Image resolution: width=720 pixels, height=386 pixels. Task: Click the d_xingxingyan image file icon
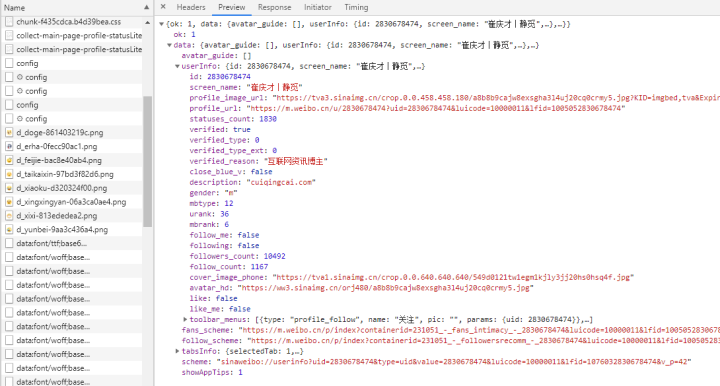coord(9,201)
